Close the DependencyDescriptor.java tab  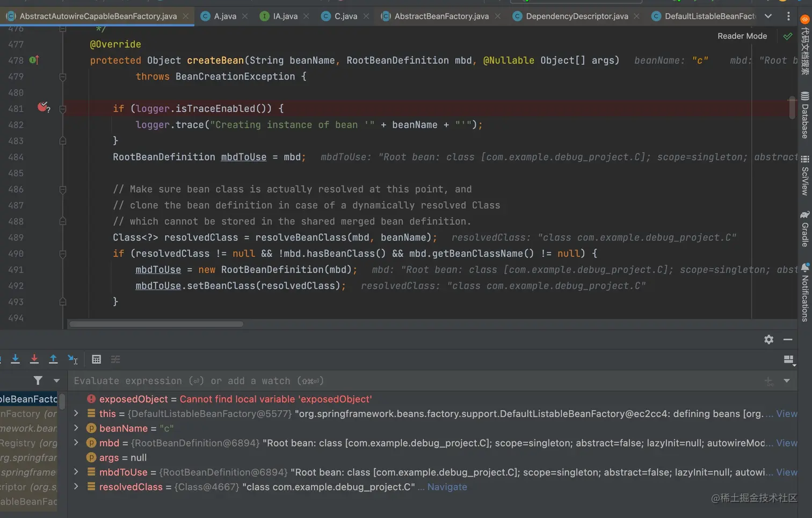click(x=636, y=16)
